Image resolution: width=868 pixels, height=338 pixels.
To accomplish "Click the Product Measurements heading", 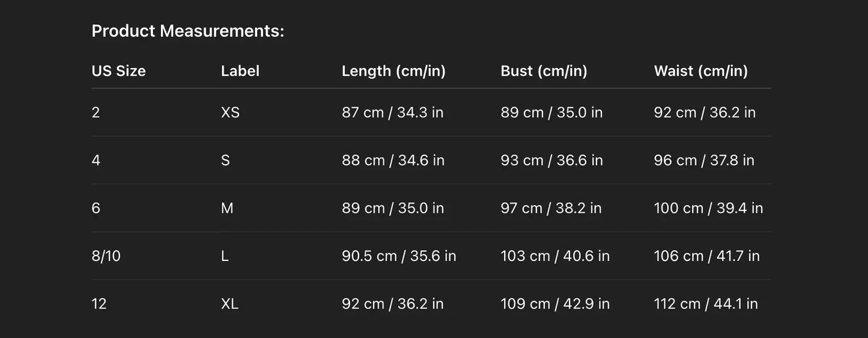I will [x=187, y=31].
